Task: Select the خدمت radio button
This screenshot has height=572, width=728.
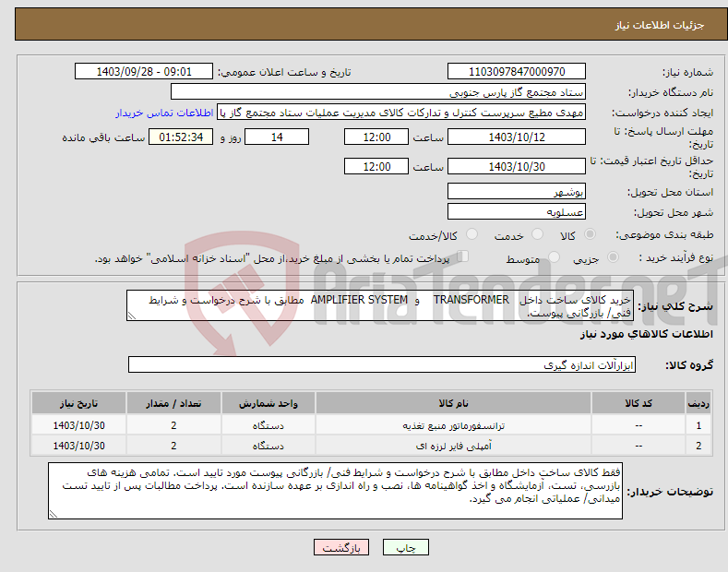Action: (x=537, y=234)
